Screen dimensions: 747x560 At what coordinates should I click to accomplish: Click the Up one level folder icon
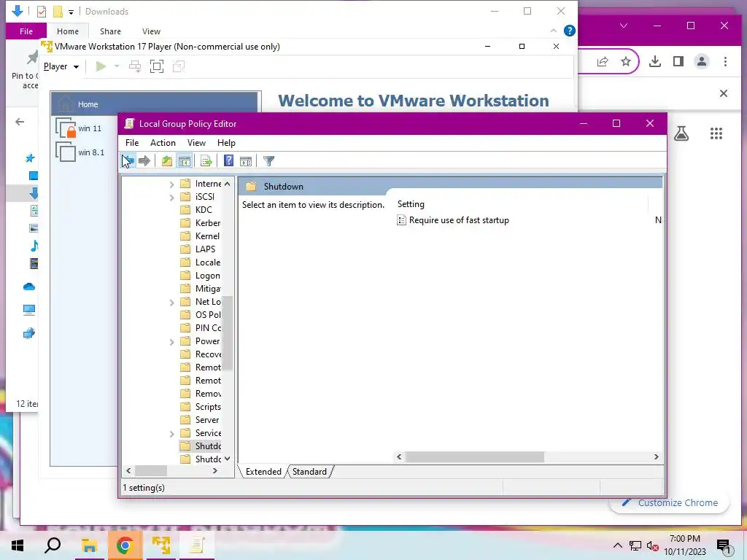[x=167, y=161]
